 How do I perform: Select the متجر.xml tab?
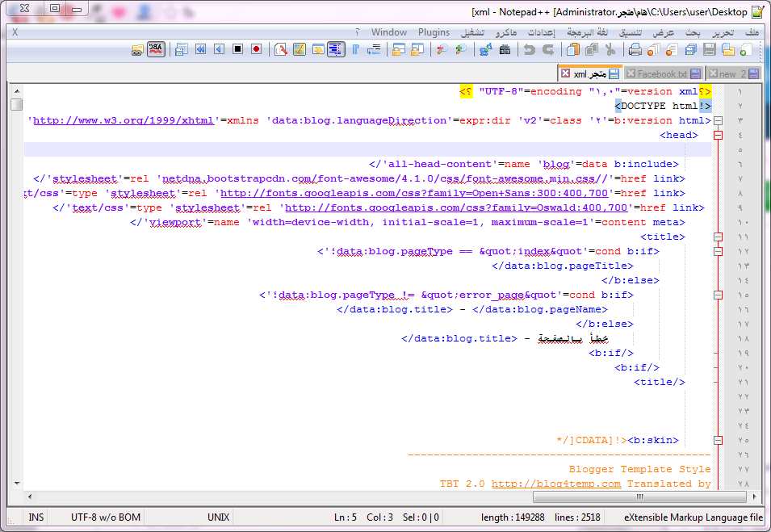(590, 73)
